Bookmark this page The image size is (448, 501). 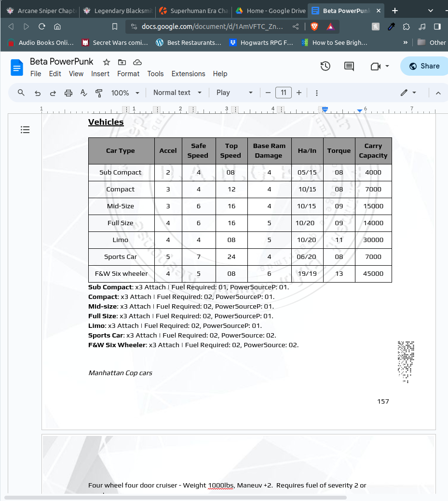click(x=115, y=27)
